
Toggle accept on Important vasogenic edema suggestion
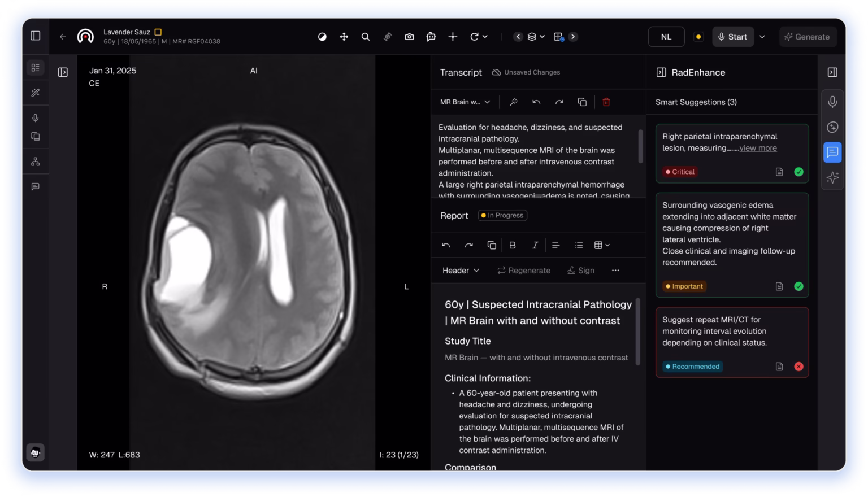pyautogui.click(x=798, y=286)
